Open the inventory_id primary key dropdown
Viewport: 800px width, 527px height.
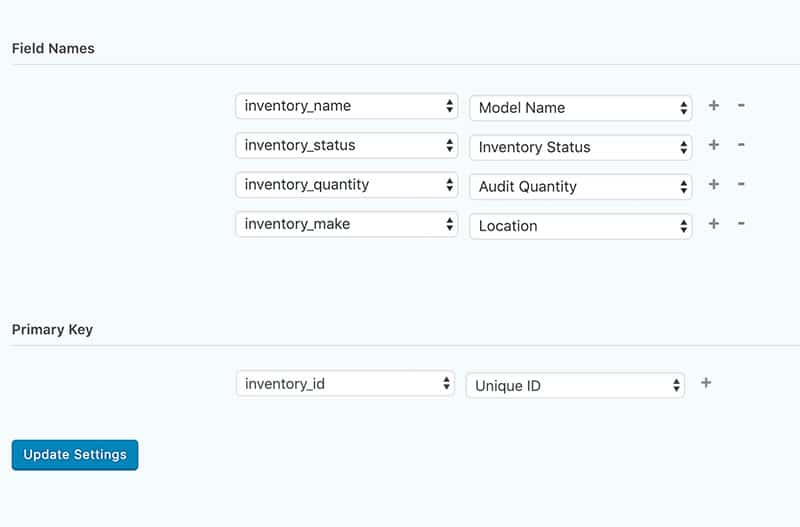(x=345, y=384)
